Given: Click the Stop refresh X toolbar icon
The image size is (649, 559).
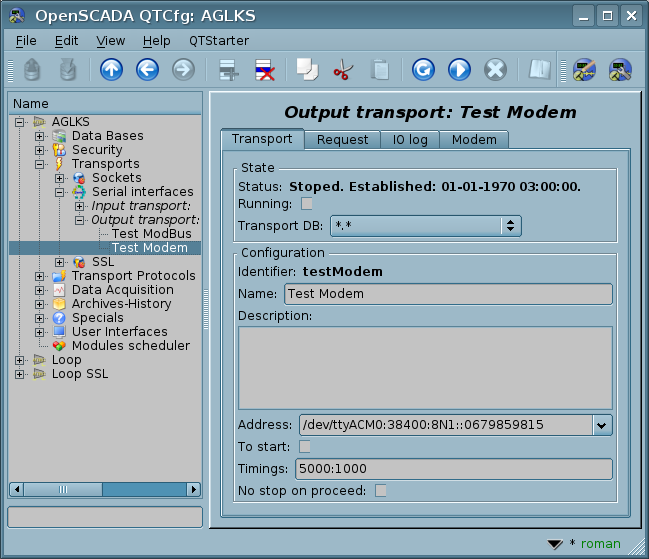Looking at the screenshot, I should pos(495,70).
